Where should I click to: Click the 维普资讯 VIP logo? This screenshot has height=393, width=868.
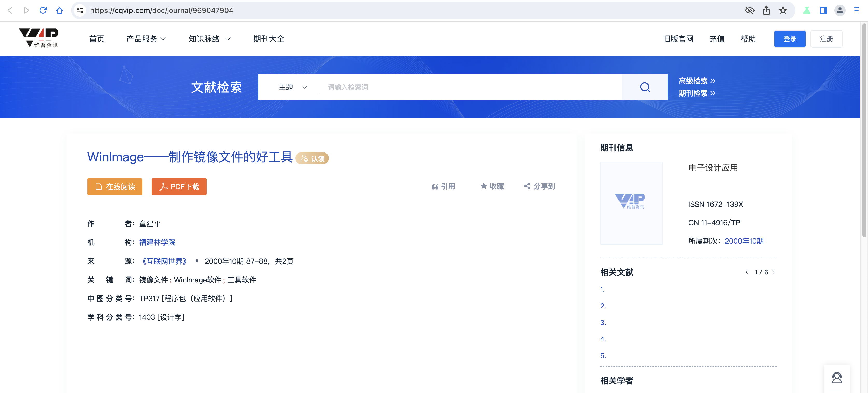[39, 38]
